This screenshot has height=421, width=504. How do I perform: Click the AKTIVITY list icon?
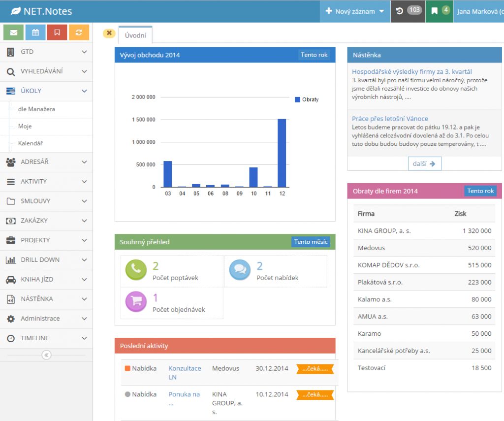pos(11,182)
